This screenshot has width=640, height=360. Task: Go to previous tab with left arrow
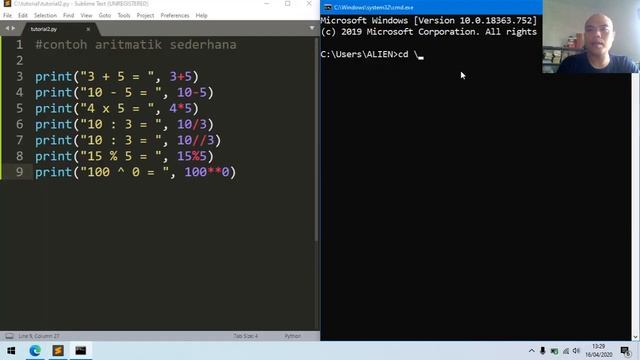point(7,29)
